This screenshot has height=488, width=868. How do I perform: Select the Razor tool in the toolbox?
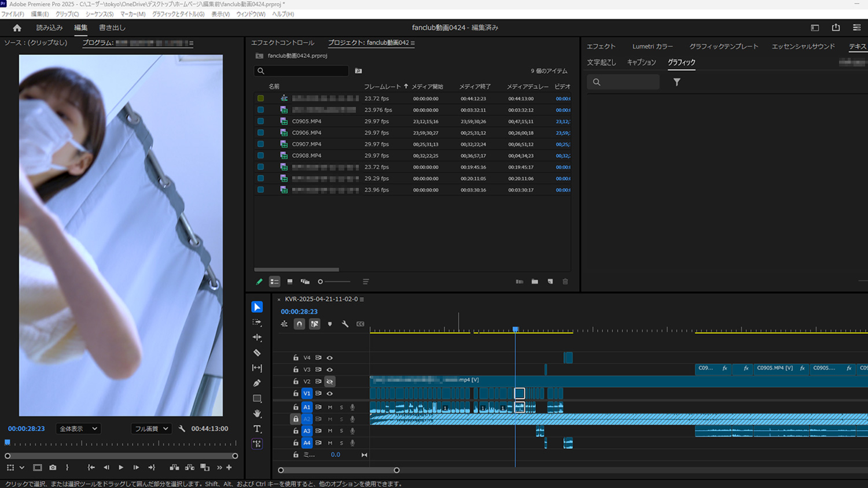257,353
